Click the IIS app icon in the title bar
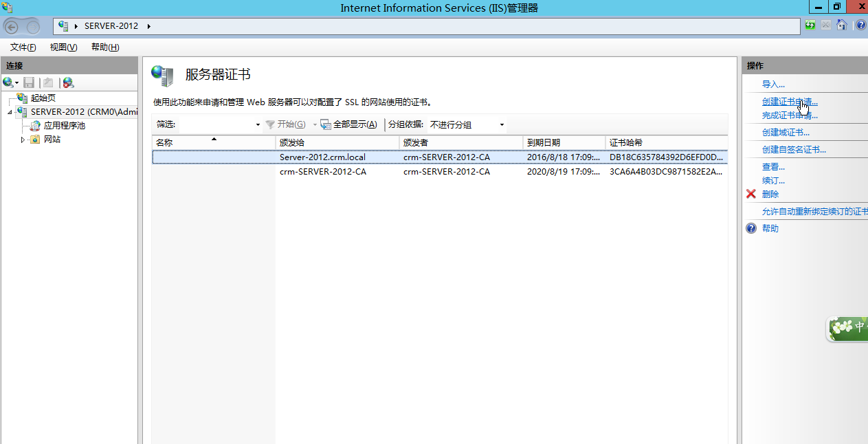Viewport: 868px width, 444px height. 7,8
